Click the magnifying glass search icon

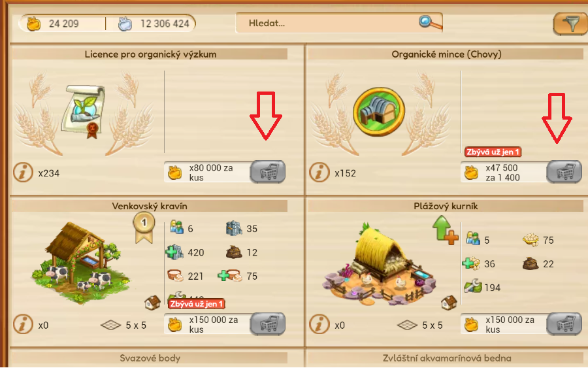pos(430,22)
